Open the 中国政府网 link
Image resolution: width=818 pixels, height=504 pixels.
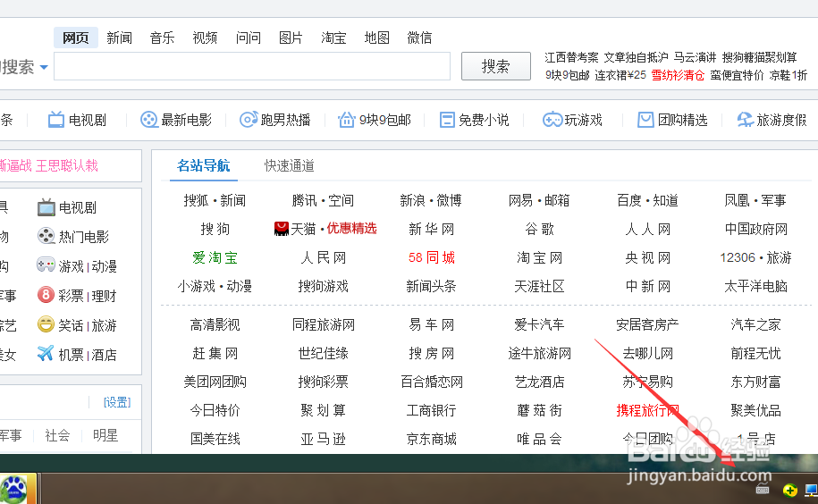click(755, 230)
